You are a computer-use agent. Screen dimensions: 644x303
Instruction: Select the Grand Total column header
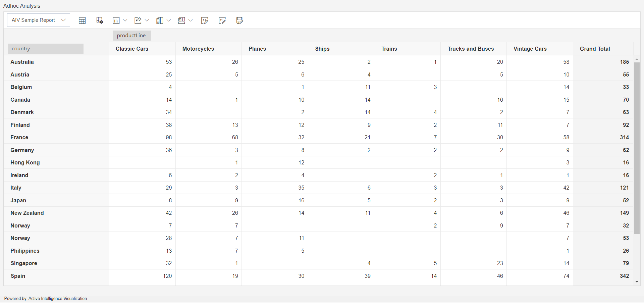[595, 49]
